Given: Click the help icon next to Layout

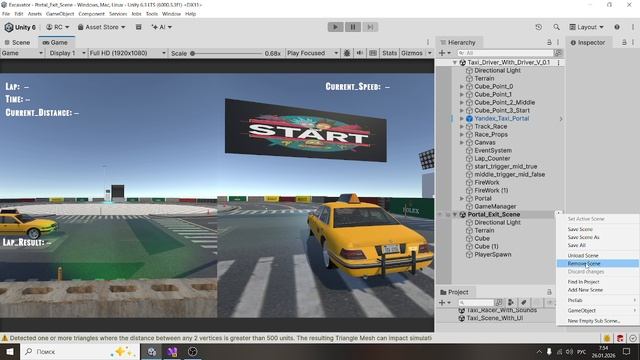Looking at the screenshot, I should (x=617, y=27).
